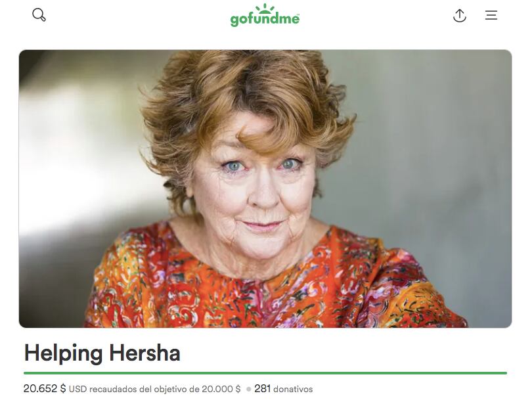Screen dimensions: 532x404
Task: Share campaign via upload arrow icon
Action: (x=459, y=16)
